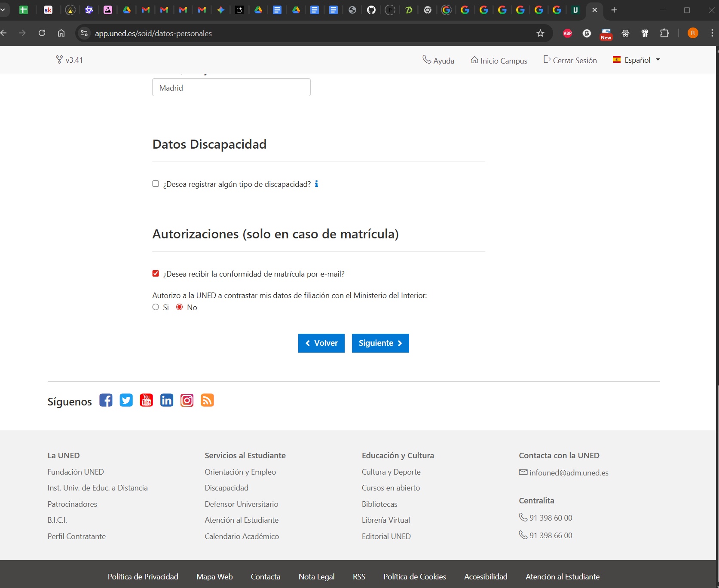The height and width of the screenshot is (588, 719).
Task: Open UNED LinkedIn page icon
Action: (167, 400)
